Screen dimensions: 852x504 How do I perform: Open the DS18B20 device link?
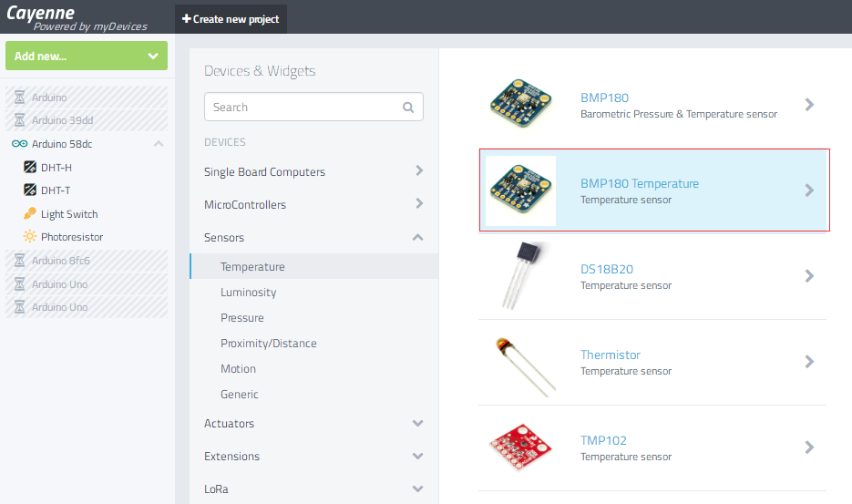[x=606, y=269]
